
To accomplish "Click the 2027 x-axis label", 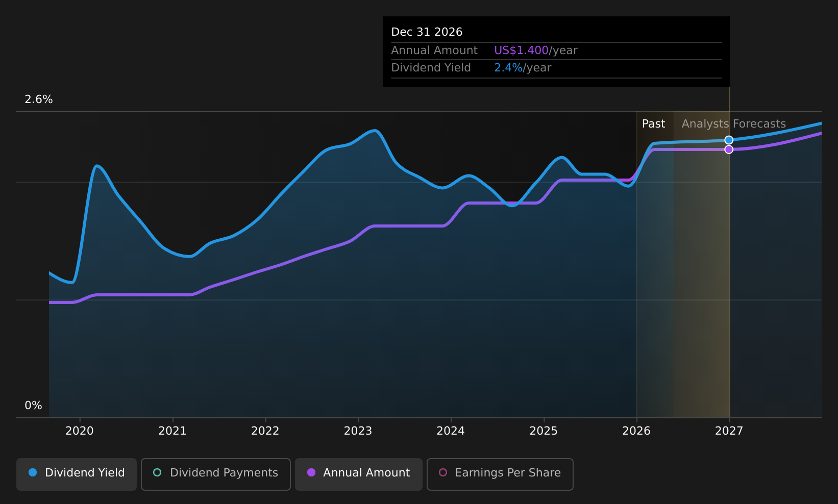I will (729, 431).
